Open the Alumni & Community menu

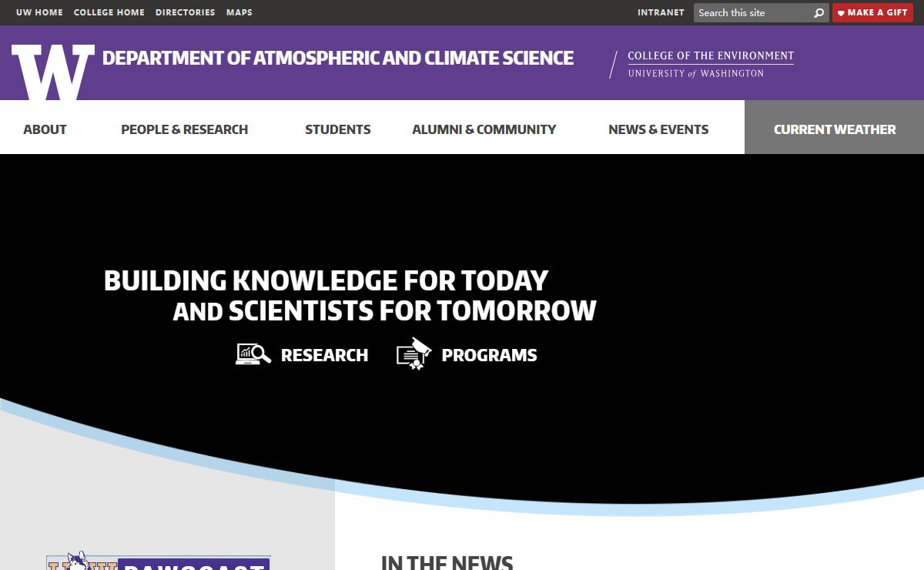(x=484, y=129)
